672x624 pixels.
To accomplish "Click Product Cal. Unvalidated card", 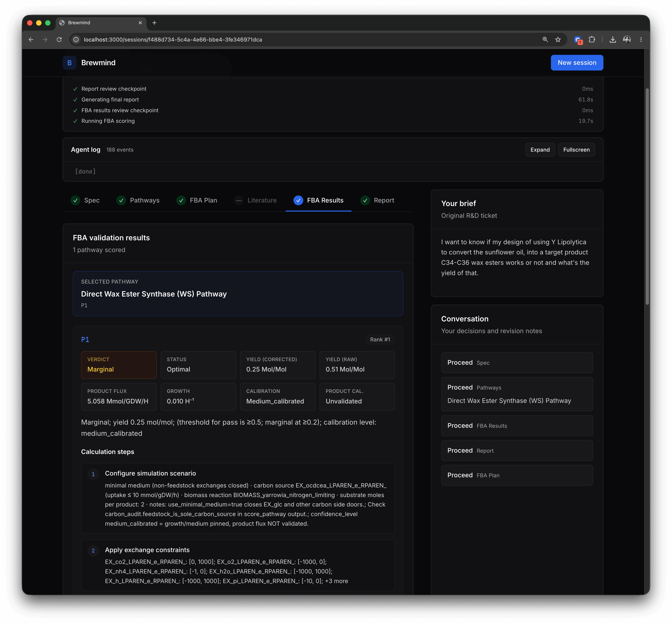I will [x=357, y=397].
